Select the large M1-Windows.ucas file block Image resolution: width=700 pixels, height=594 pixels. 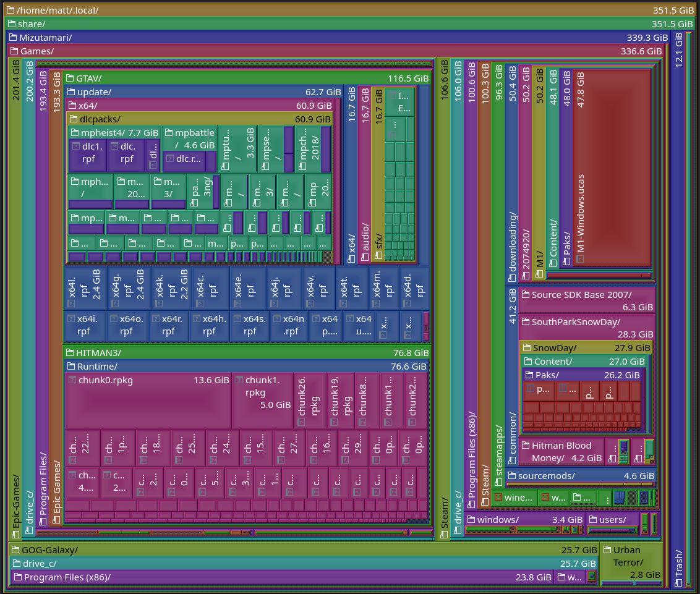(x=616, y=167)
